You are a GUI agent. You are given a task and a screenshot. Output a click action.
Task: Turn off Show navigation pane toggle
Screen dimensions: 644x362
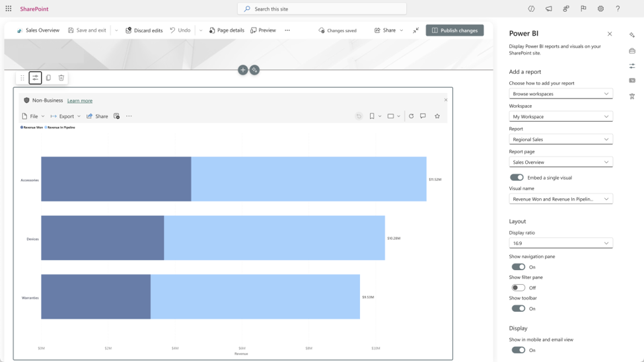pos(519,267)
